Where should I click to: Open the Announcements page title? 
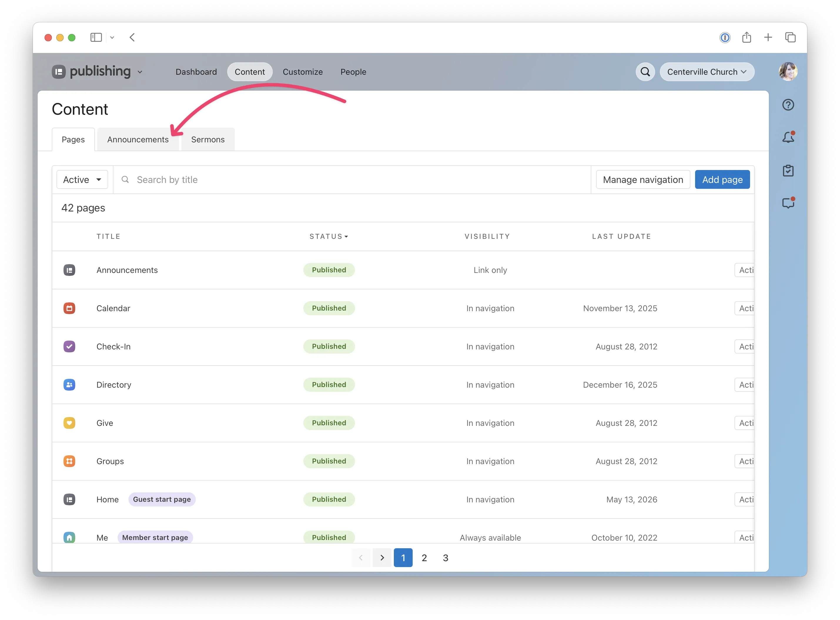[127, 270]
